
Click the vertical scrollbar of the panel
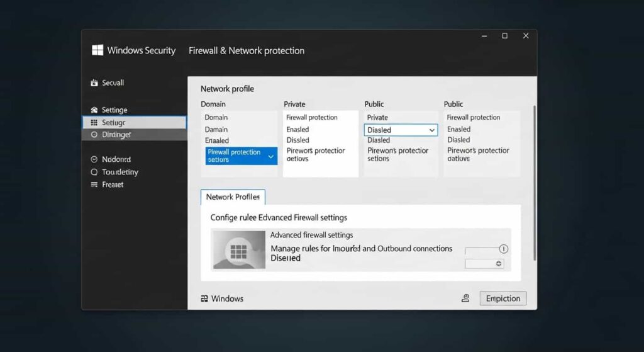coord(535,183)
